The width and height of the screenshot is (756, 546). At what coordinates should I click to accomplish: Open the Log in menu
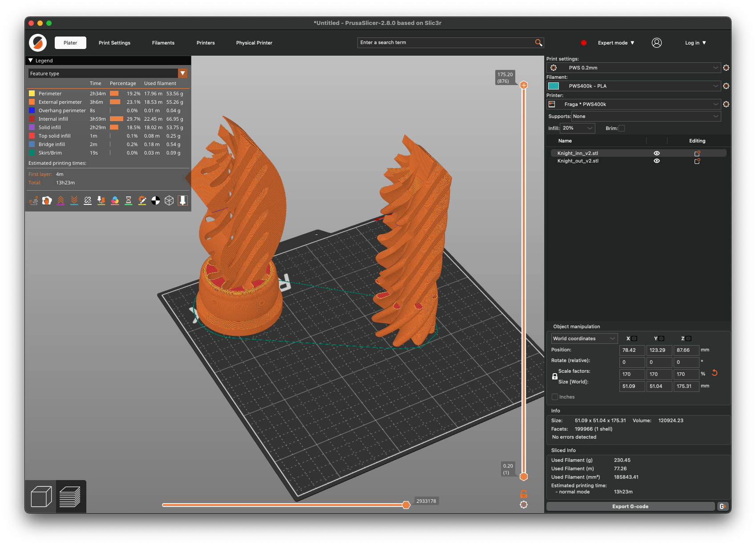(x=695, y=43)
